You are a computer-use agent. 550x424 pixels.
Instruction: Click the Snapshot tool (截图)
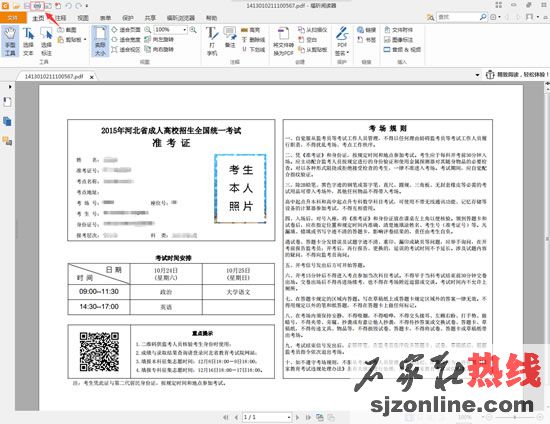pos(67,30)
